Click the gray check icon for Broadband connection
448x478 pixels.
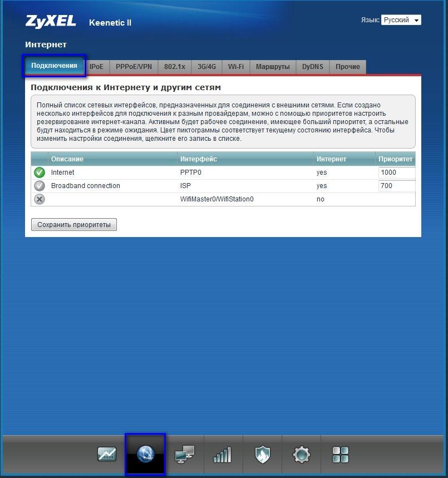[40, 186]
